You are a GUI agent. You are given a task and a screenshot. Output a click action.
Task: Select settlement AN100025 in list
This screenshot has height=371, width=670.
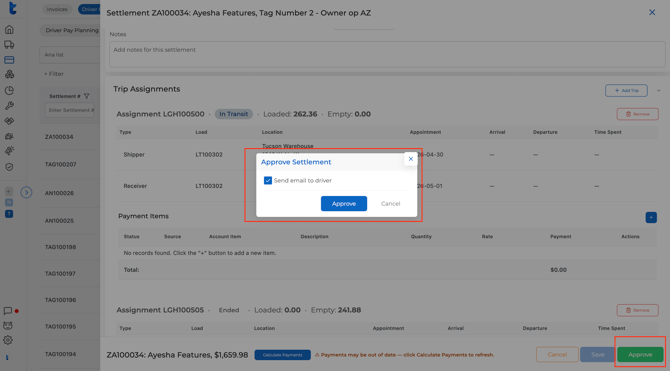pos(59,221)
